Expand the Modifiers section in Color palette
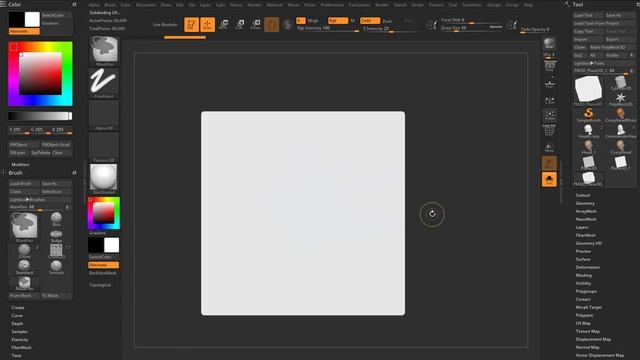The width and height of the screenshot is (640, 360). [x=20, y=164]
